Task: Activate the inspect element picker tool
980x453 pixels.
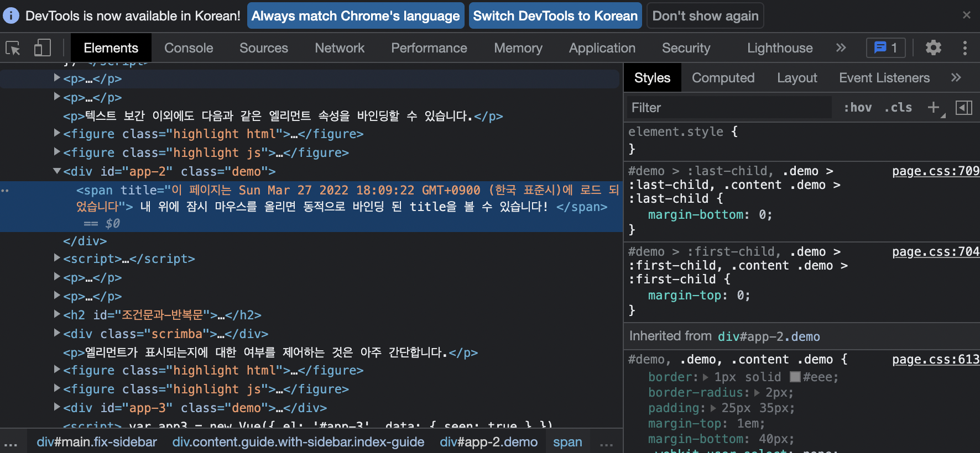Action: [13, 48]
